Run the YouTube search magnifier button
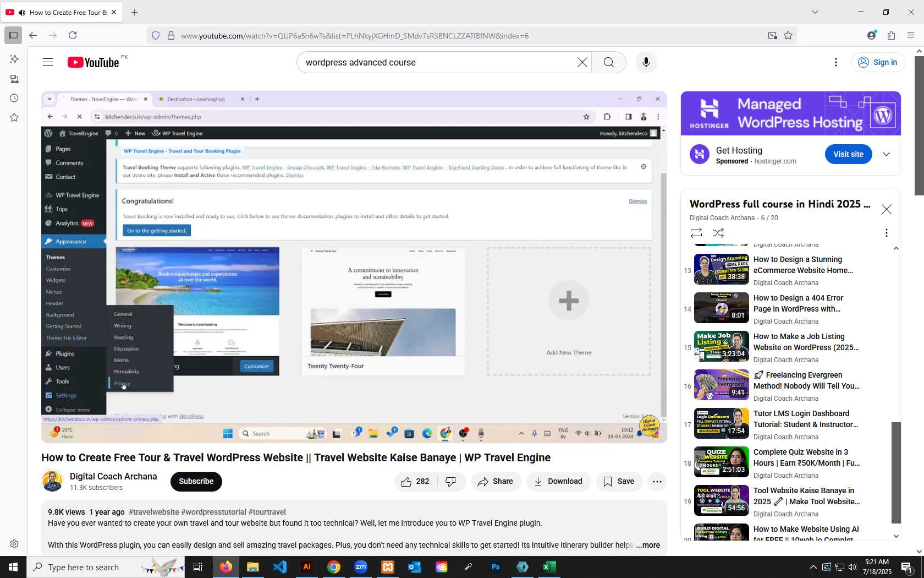 click(608, 62)
